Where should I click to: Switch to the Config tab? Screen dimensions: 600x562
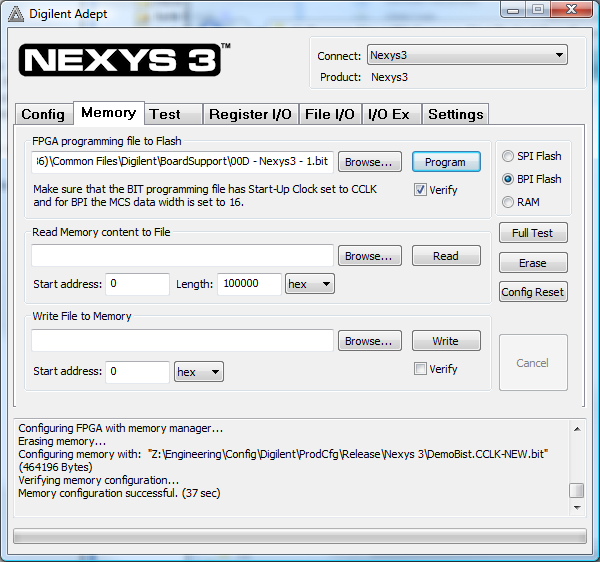point(43,114)
